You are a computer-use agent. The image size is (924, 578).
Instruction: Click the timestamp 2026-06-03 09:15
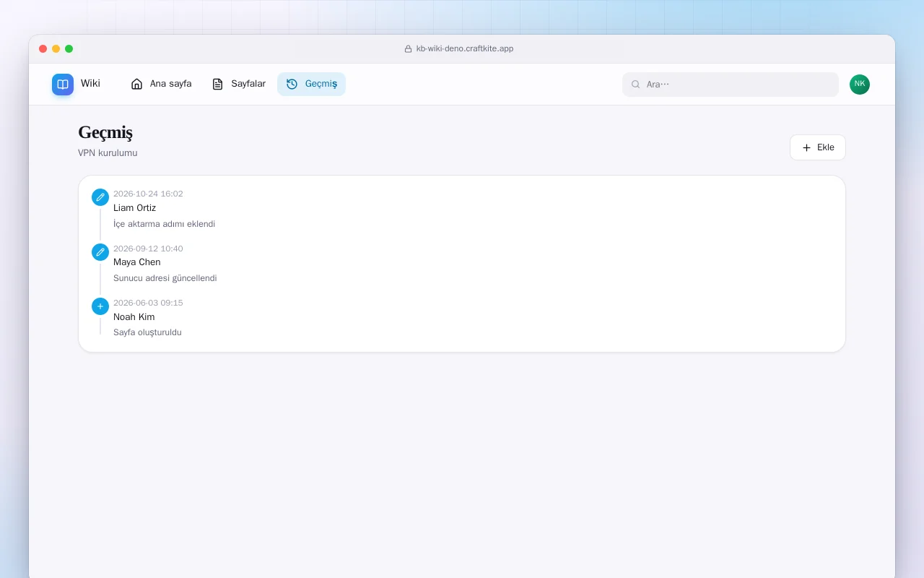148,303
